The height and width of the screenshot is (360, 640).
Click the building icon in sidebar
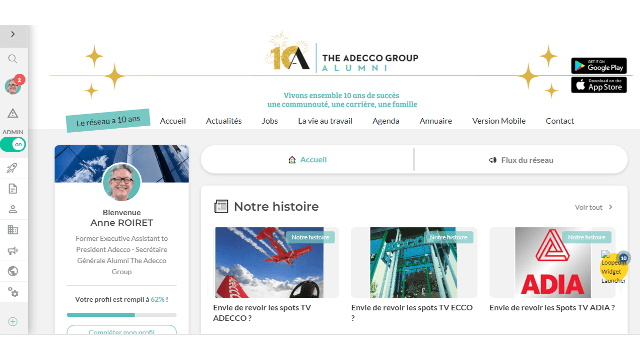coord(13,230)
